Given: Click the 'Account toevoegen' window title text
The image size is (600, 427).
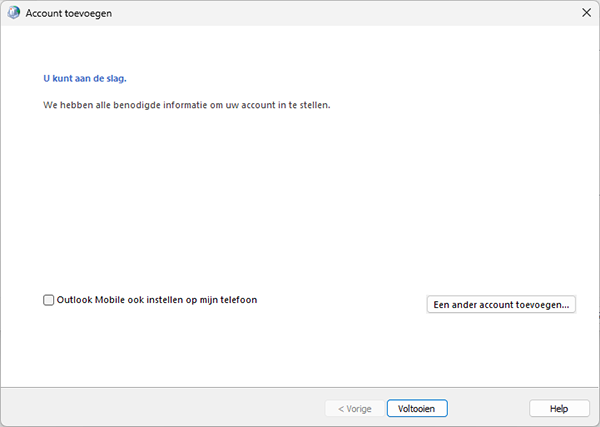Looking at the screenshot, I should [x=69, y=13].
